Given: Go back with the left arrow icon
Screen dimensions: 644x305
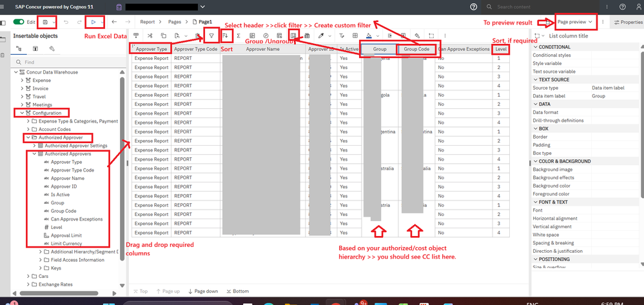Looking at the screenshot, I should pos(114,22).
